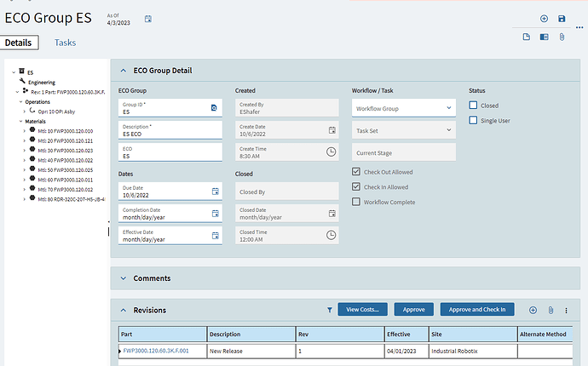Screen dimensions: 588x366
Task: Enable the Closed status checkbox
Action: tap(474, 106)
